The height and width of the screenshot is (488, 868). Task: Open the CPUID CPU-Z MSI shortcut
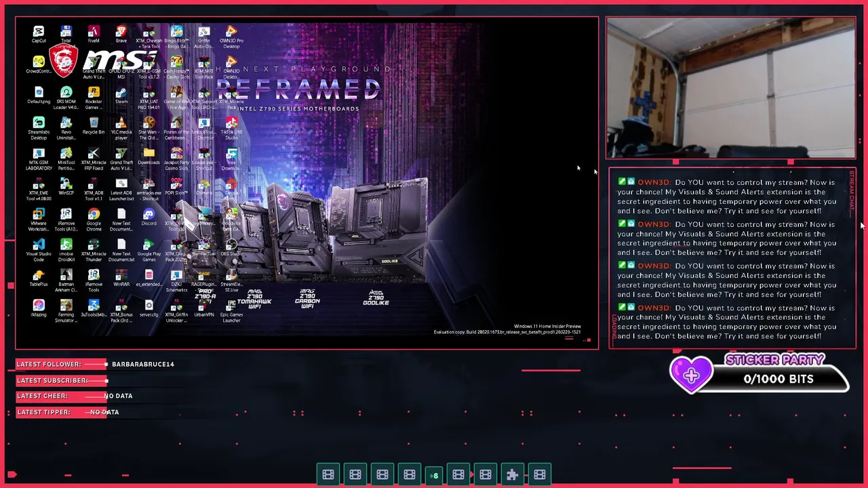[121, 68]
